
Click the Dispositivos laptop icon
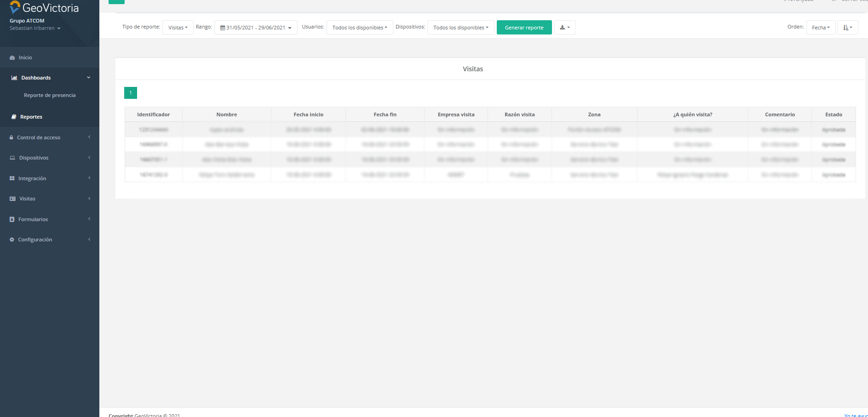point(12,158)
